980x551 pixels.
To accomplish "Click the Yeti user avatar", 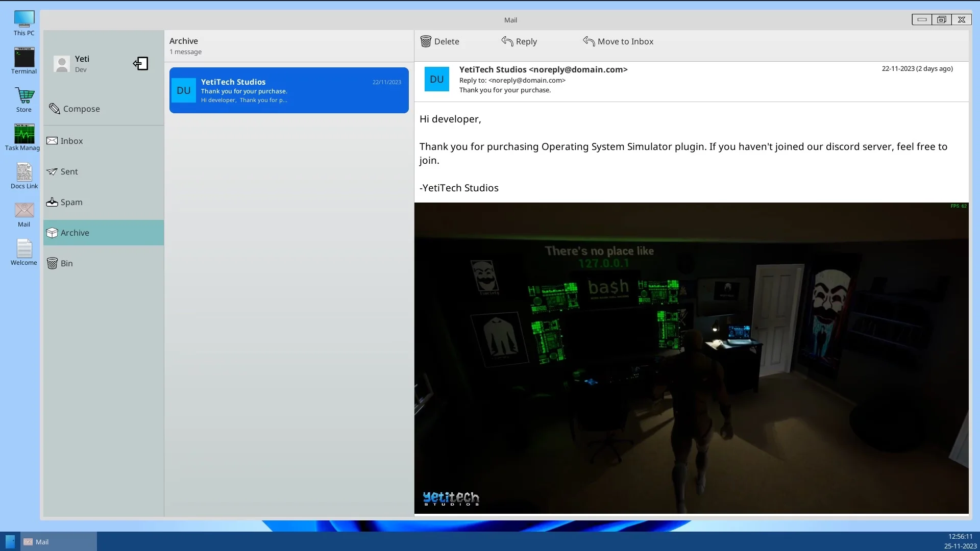I will coord(62,64).
